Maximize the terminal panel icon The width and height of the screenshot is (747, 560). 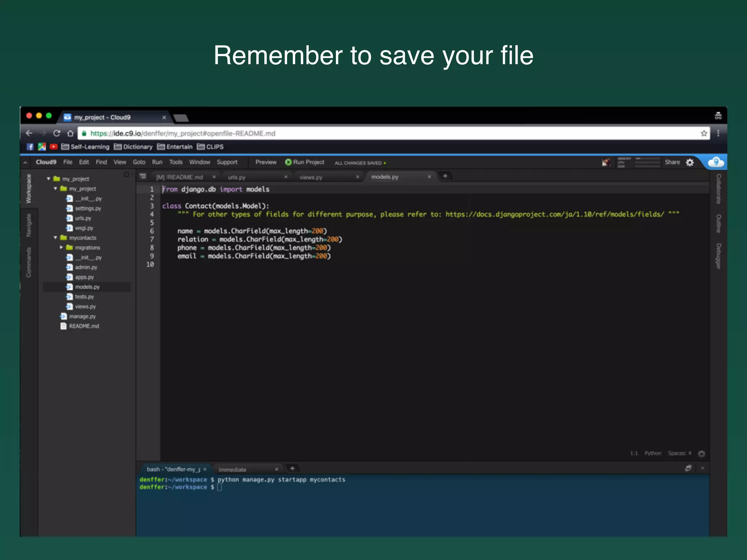coord(688,468)
